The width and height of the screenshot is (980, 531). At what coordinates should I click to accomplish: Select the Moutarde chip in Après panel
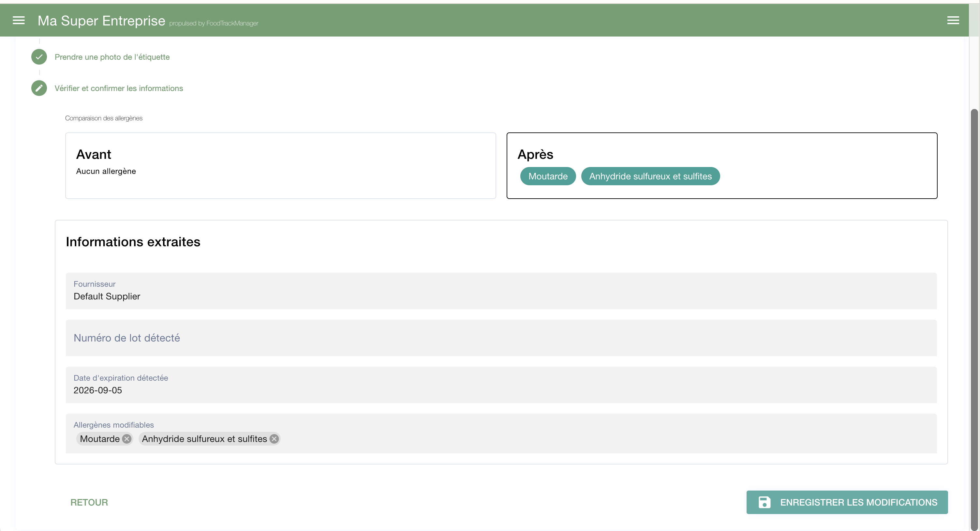coord(547,176)
